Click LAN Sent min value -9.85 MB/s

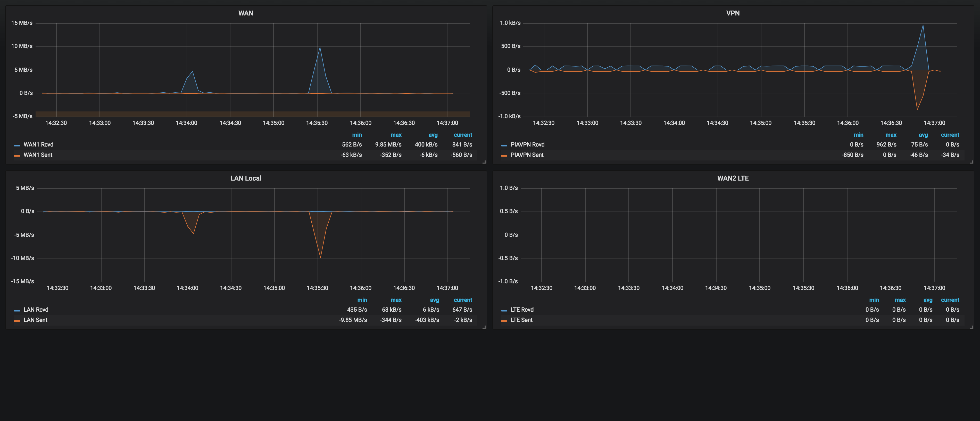click(x=353, y=320)
